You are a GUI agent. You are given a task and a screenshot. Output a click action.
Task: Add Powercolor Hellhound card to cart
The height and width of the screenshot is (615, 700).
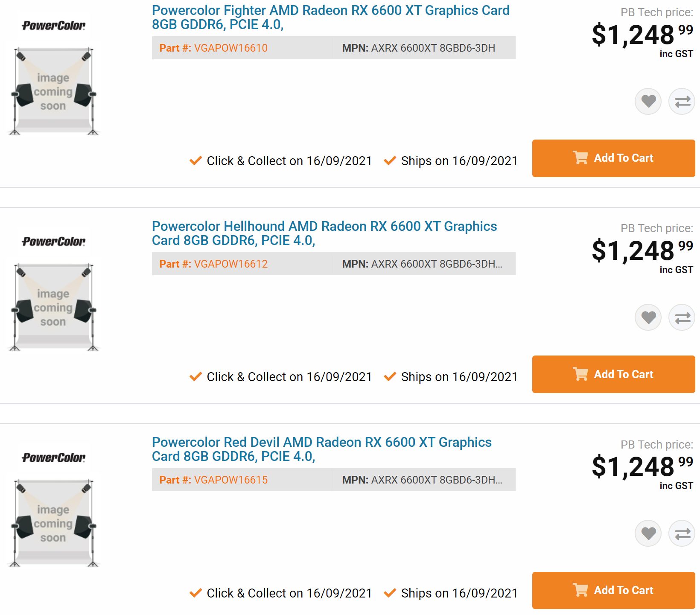pyautogui.click(x=613, y=374)
